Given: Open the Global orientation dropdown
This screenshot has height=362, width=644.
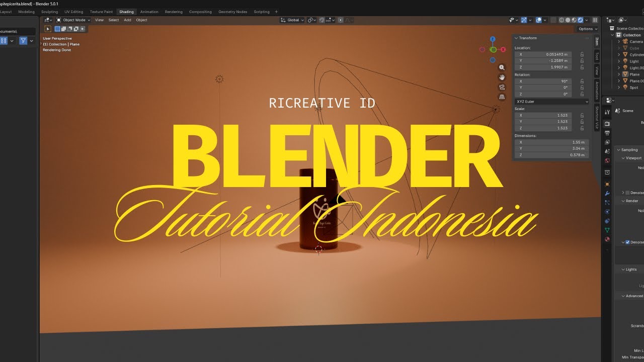Looking at the screenshot, I should click(292, 20).
